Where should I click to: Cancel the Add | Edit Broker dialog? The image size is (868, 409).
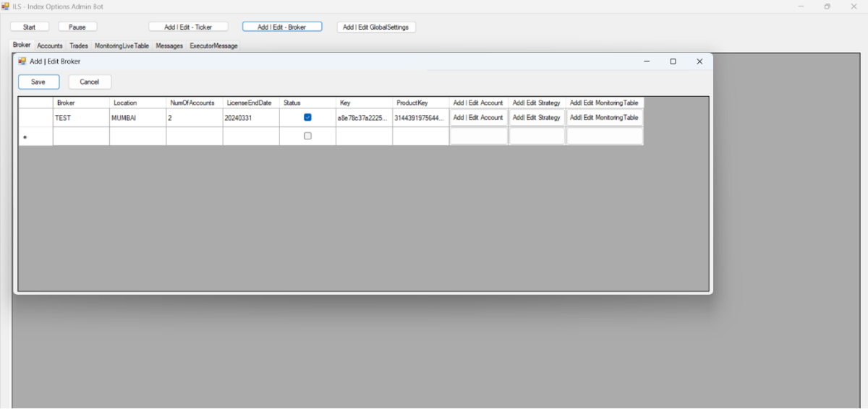click(x=90, y=82)
